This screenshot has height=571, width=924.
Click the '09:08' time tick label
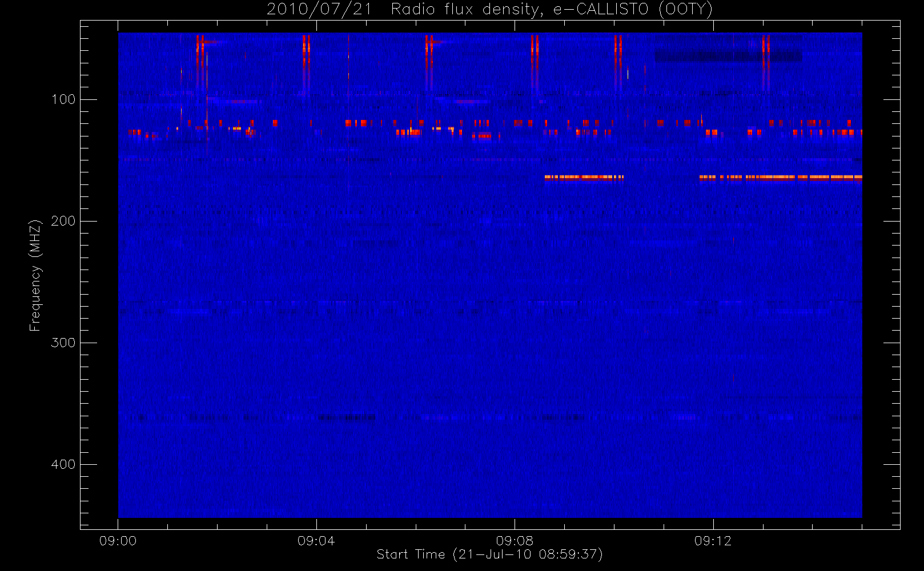515,541
